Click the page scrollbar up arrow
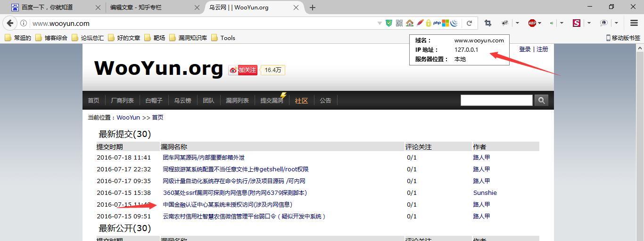Screen dimensions: 644x241 click(x=640, y=48)
